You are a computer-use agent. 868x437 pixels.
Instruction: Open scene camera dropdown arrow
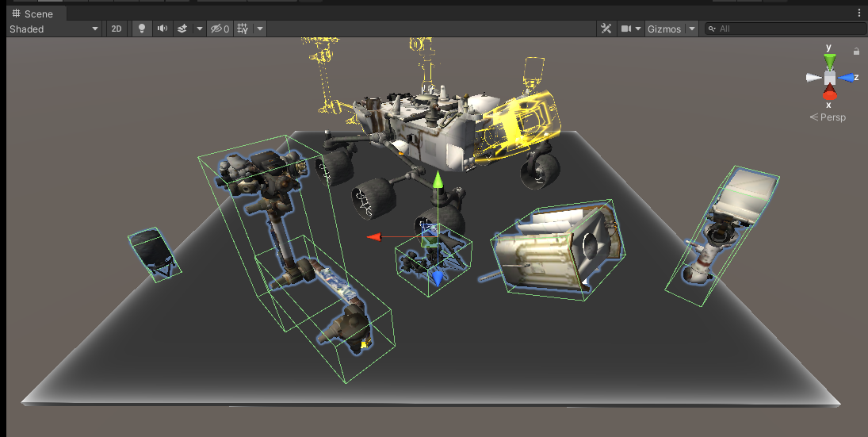pyautogui.click(x=638, y=29)
